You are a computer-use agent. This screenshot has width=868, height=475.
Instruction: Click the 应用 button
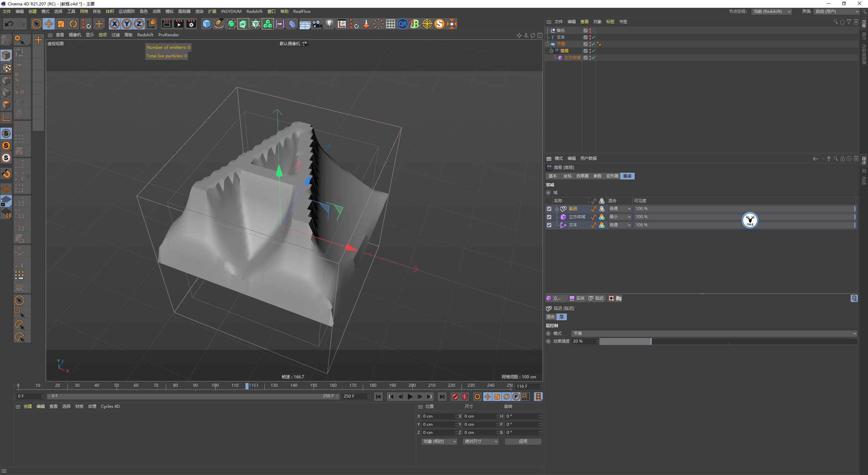(523, 441)
